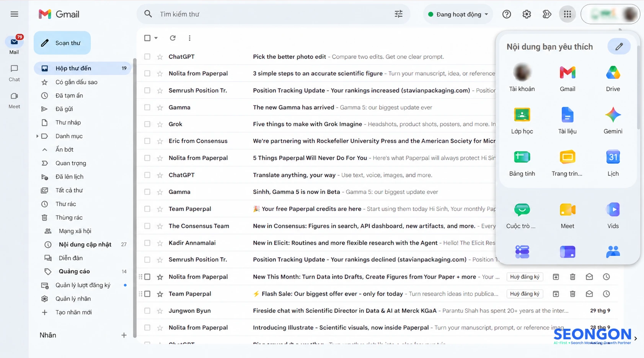644x358 pixels.
Task: Open Chat in left rail
Action: [x=14, y=73]
